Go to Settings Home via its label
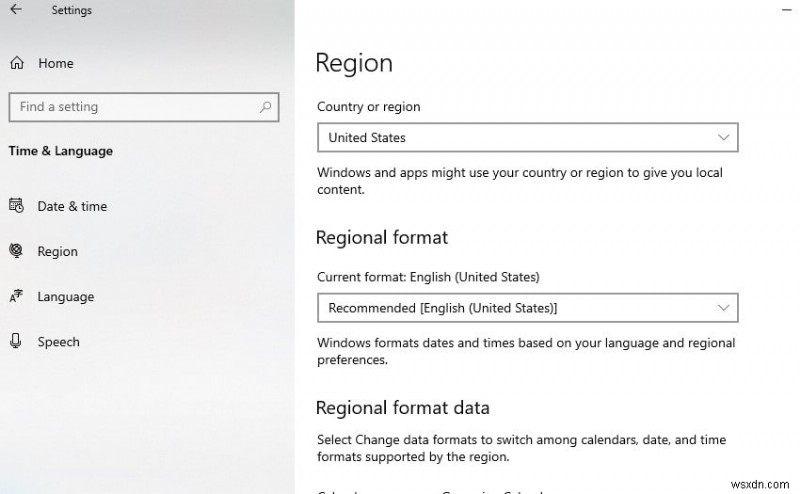The width and height of the screenshot is (800, 494). click(56, 63)
